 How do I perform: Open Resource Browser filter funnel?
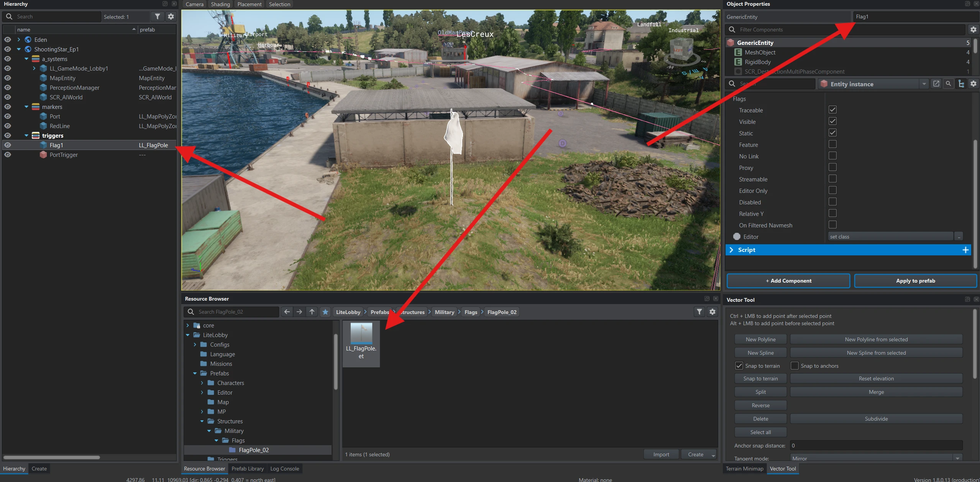(699, 312)
